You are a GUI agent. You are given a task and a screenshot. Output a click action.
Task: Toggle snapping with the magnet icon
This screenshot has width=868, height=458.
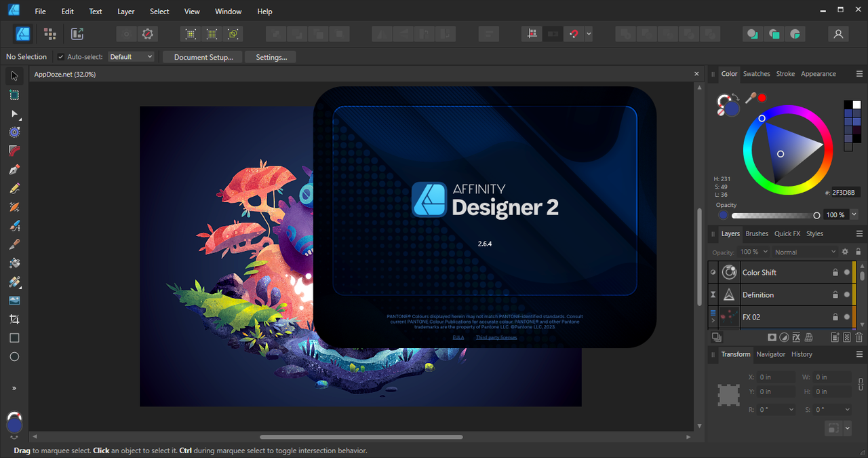(574, 33)
